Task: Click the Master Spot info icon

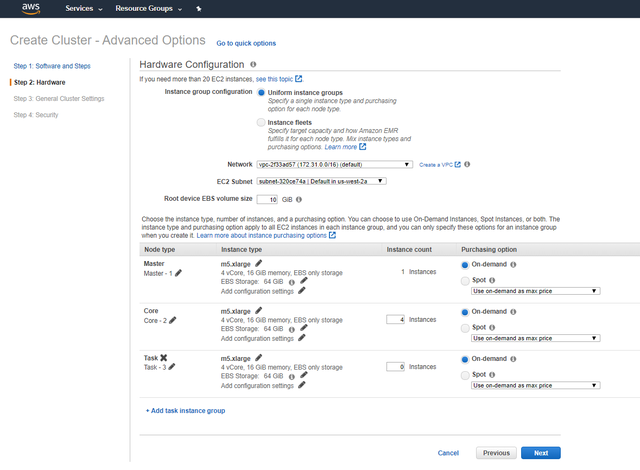Action: click(x=492, y=280)
